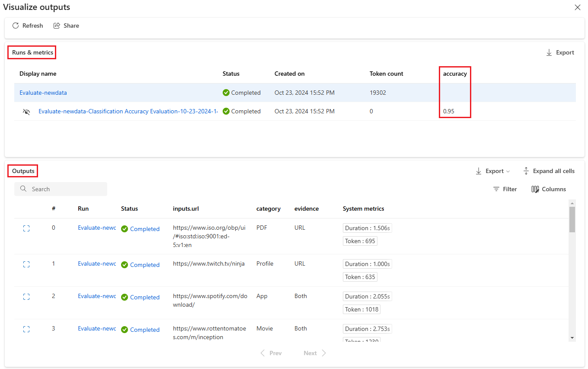Image resolution: width=588 pixels, height=369 pixels.
Task: Expand row 0 output cell icon
Action: pos(26,228)
